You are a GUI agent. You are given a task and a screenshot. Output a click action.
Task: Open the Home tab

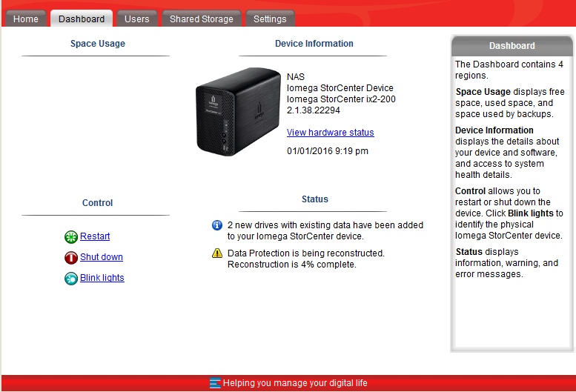coord(26,19)
